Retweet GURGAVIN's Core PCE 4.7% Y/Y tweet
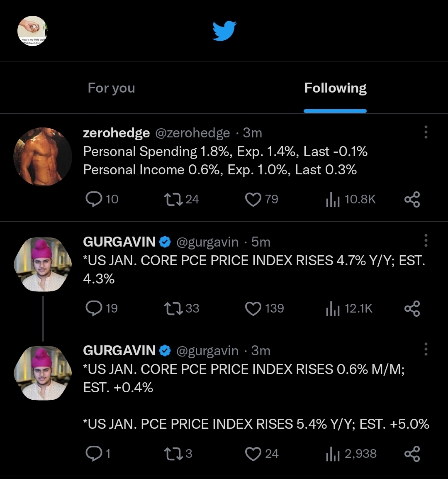 (170, 308)
